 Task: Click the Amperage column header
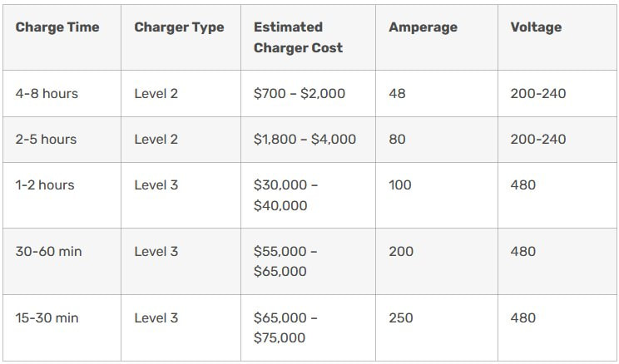[423, 27]
